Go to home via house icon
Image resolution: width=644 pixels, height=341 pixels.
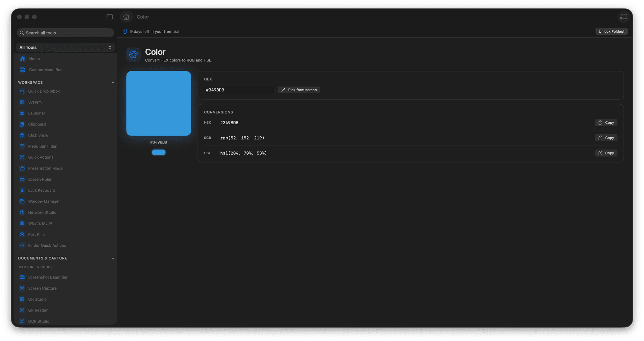coord(126,17)
